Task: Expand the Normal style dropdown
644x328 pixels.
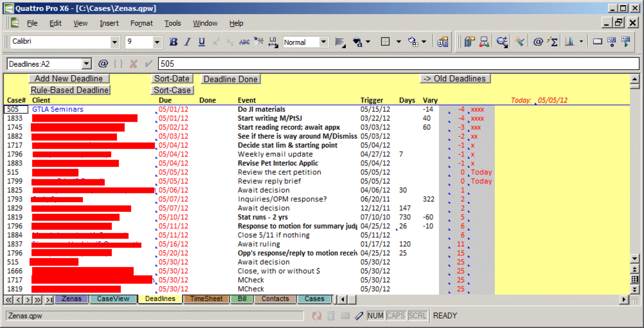Action: click(x=323, y=42)
